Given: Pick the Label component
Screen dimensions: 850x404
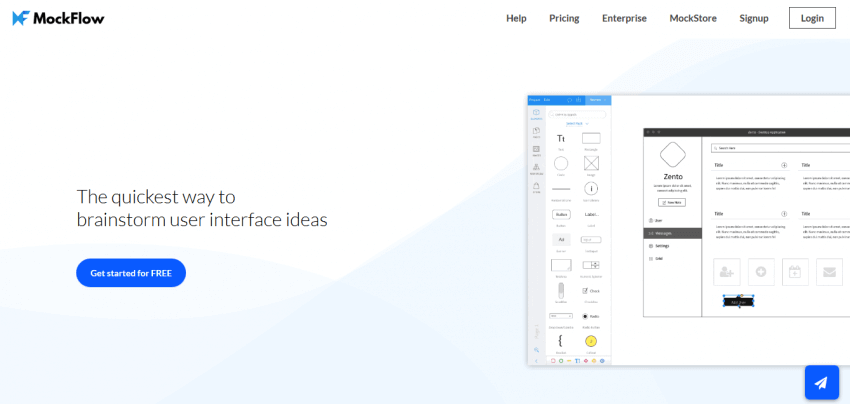Looking at the screenshot, I should click(591, 217).
